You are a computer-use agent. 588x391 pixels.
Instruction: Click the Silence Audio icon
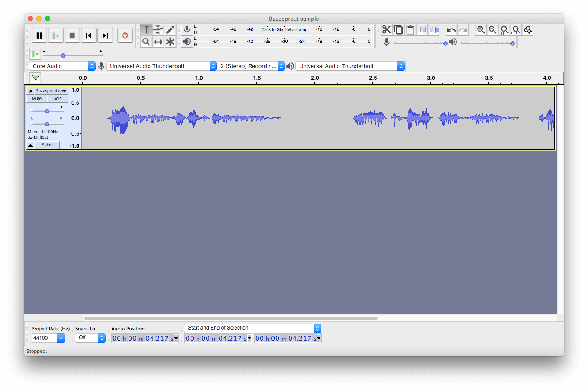click(x=434, y=29)
